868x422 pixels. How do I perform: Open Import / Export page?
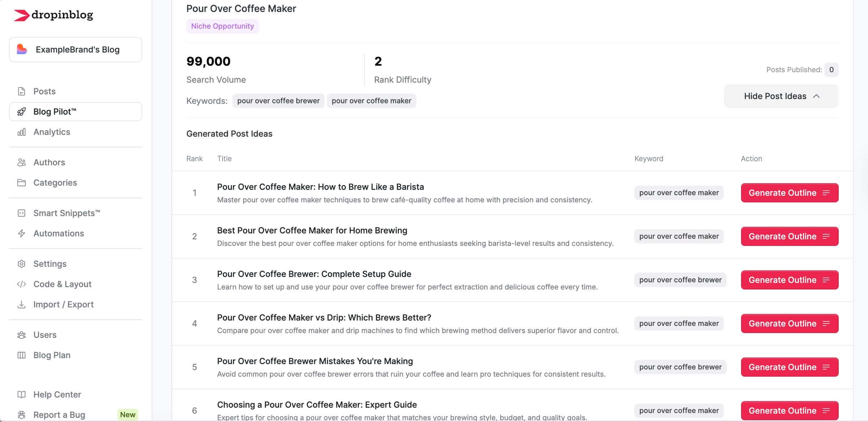(63, 304)
